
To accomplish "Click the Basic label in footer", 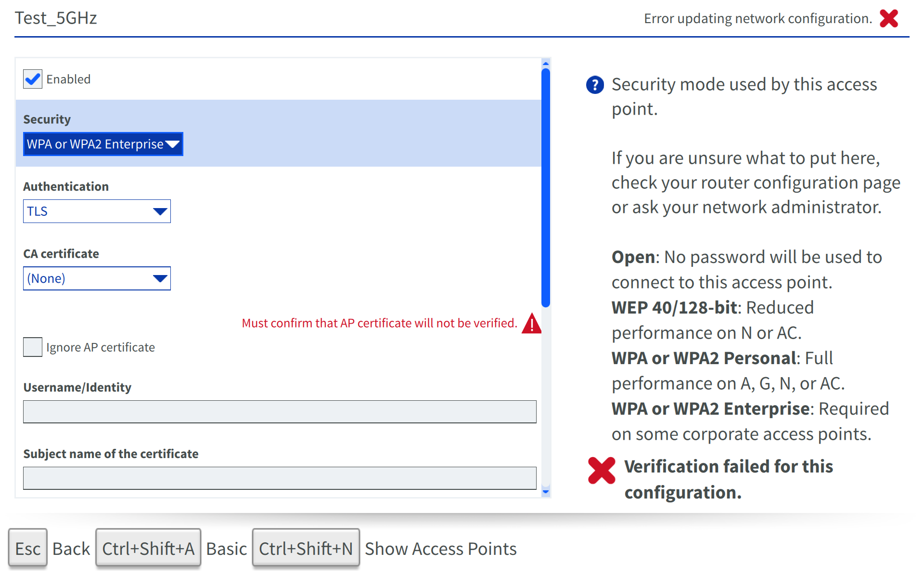I will click(226, 549).
